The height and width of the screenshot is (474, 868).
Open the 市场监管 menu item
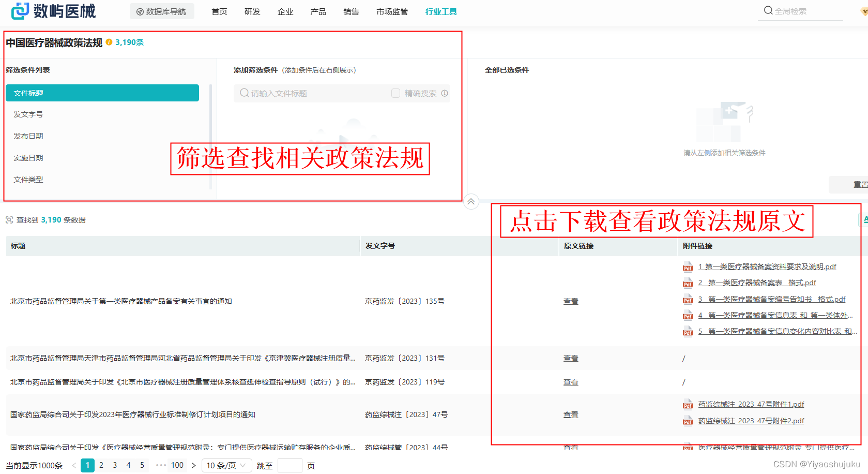click(392, 11)
